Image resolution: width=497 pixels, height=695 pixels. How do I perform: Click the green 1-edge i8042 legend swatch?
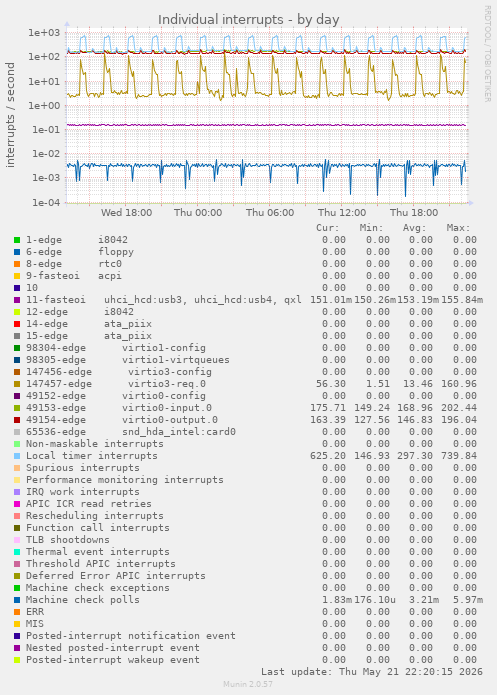(x=17, y=240)
